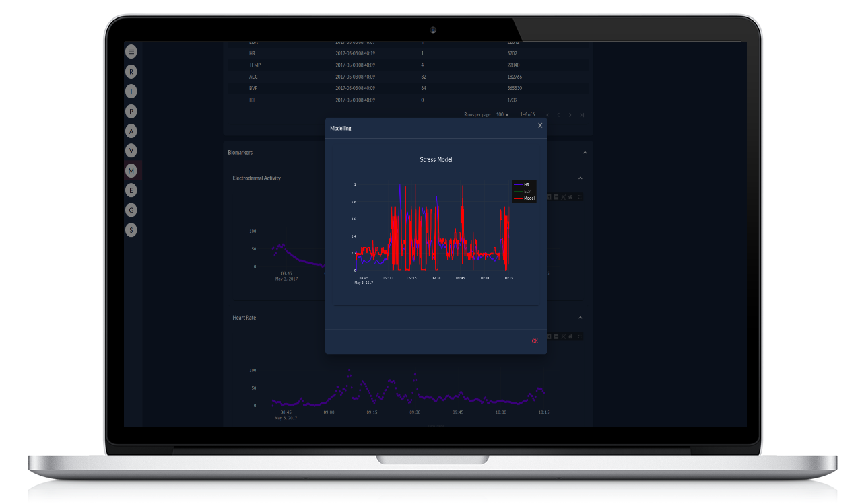
Task: Go to the last table page
Action: (582, 115)
